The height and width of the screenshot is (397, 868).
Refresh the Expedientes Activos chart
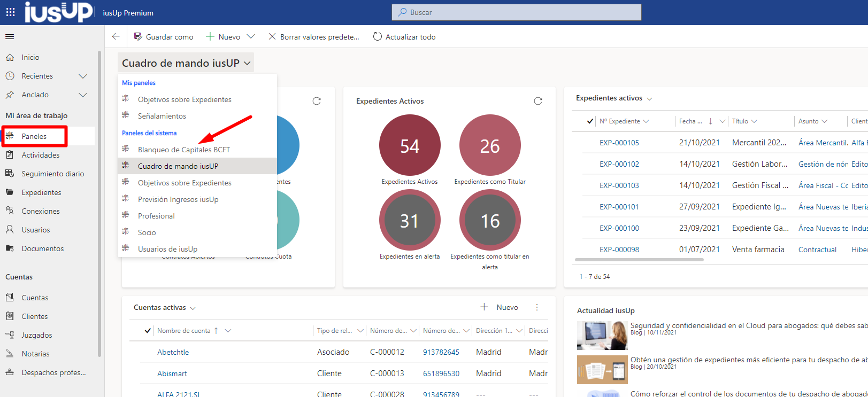pos(537,101)
